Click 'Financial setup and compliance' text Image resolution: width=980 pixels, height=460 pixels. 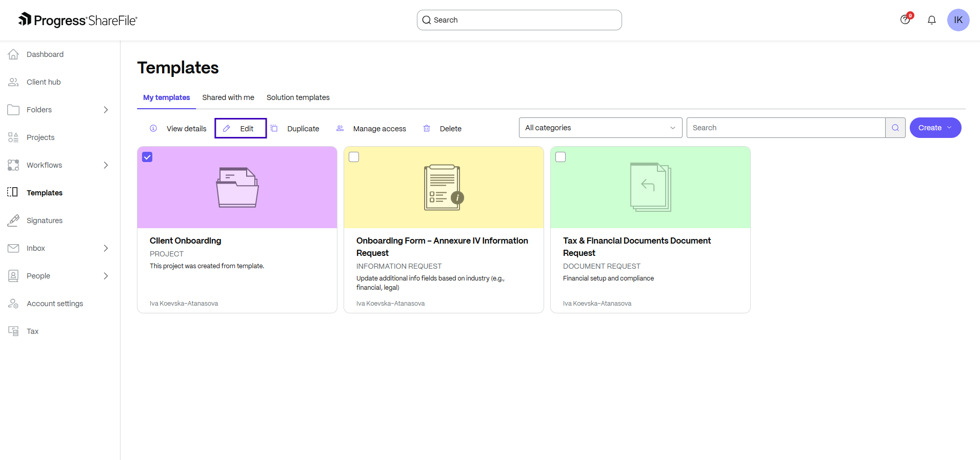pos(609,278)
